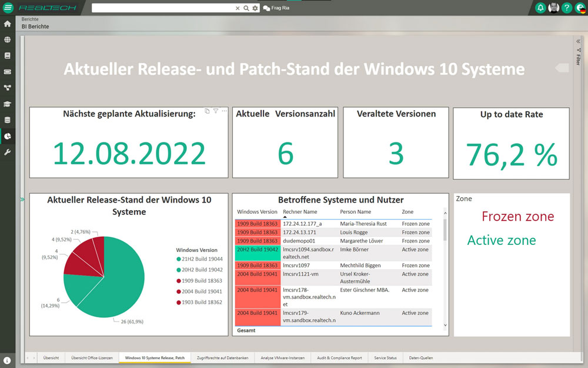Switch to Übersicht Office-Lizenzen tab
The image size is (588, 368).
[x=91, y=358]
